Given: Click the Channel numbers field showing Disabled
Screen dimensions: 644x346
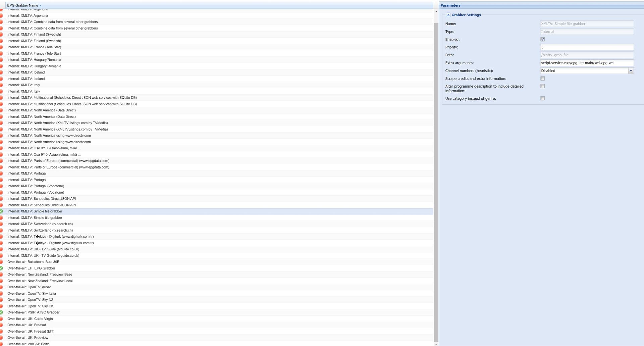Looking at the screenshot, I should 584,71.
